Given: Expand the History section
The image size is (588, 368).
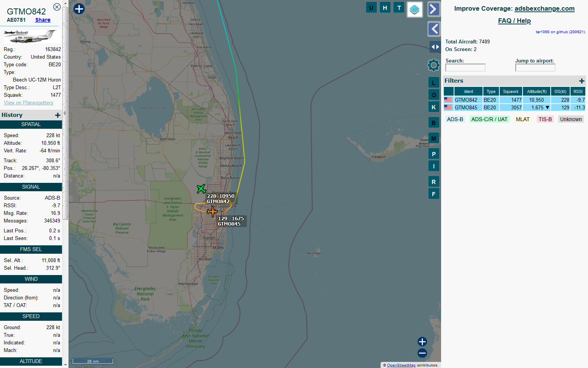Looking at the screenshot, I should click(x=58, y=115).
